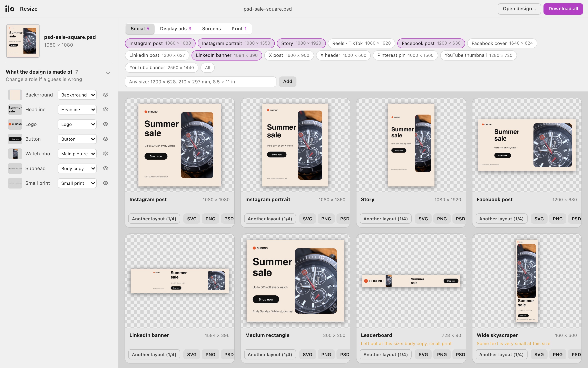The image size is (588, 368).
Task: Open the Background role dropdown
Action: tap(77, 95)
